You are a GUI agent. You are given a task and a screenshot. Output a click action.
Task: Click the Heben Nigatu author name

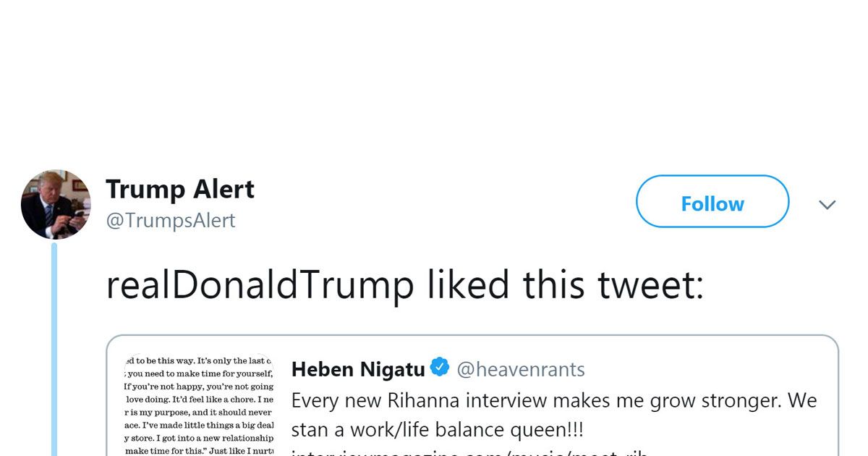tap(358, 369)
